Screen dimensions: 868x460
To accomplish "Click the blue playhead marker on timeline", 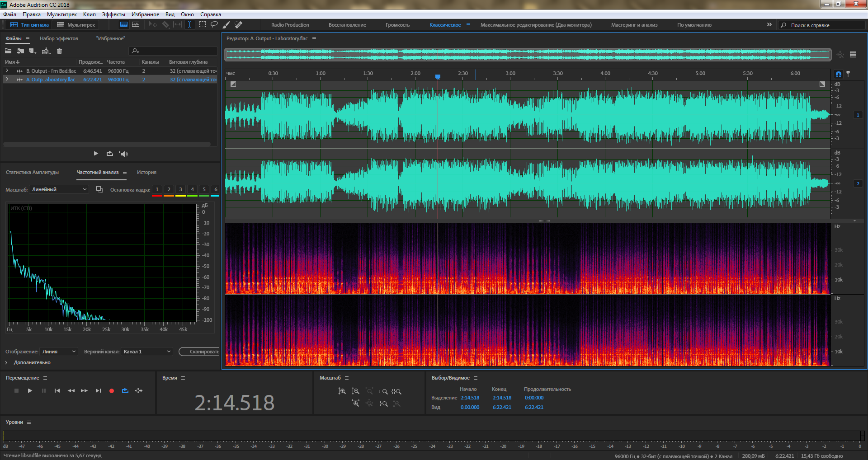I will pyautogui.click(x=438, y=77).
